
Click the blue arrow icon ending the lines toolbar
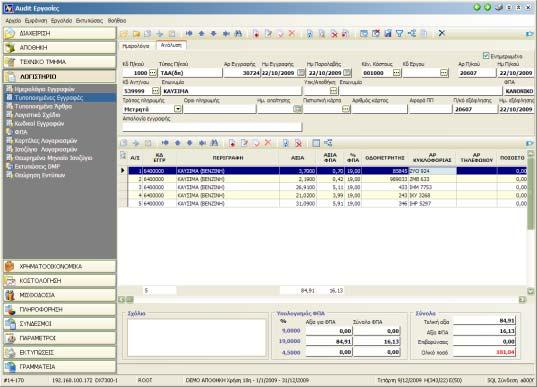click(x=529, y=143)
